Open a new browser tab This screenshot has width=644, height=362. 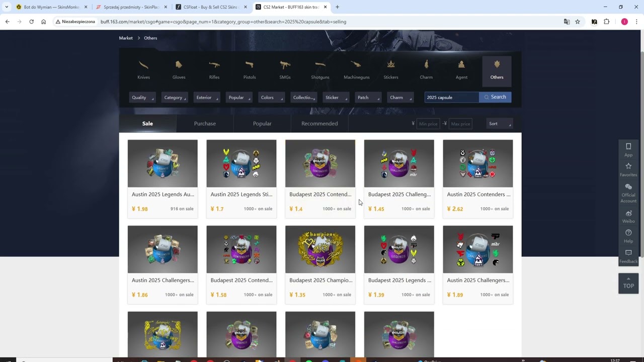(x=337, y=7)
